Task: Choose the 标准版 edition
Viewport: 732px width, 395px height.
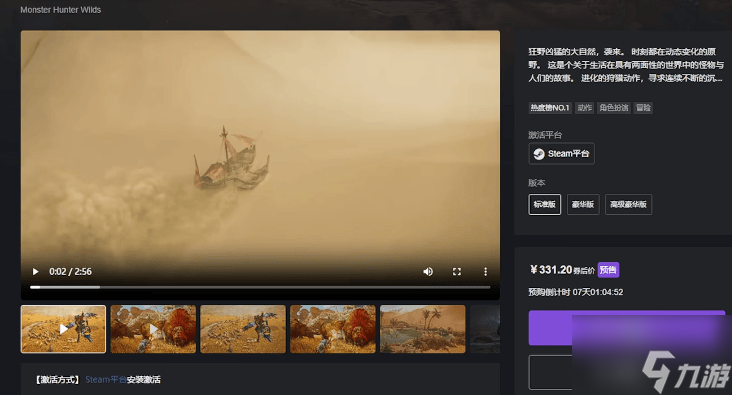Action: 545,205
